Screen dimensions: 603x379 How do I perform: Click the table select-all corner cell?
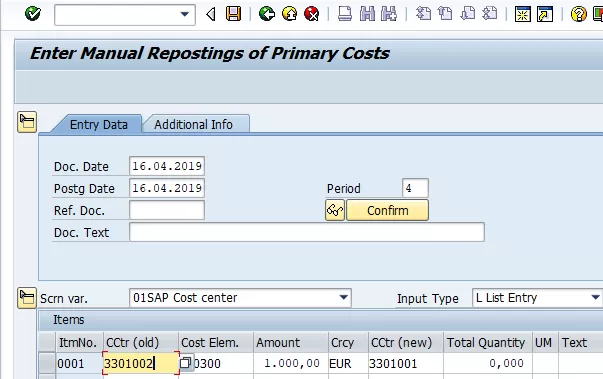47,342
